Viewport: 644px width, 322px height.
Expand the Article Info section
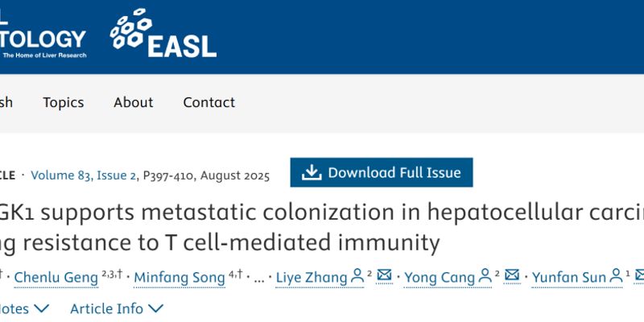point(117,308)
